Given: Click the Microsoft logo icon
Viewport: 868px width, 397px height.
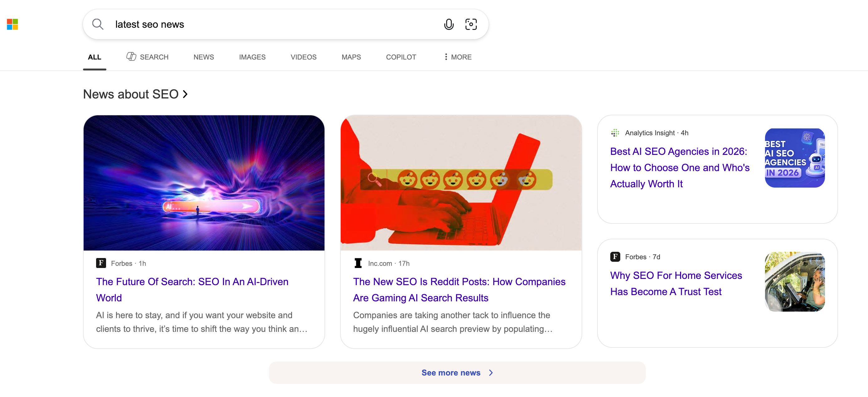Looking at the screenshot, I should (x=12, y=24).
